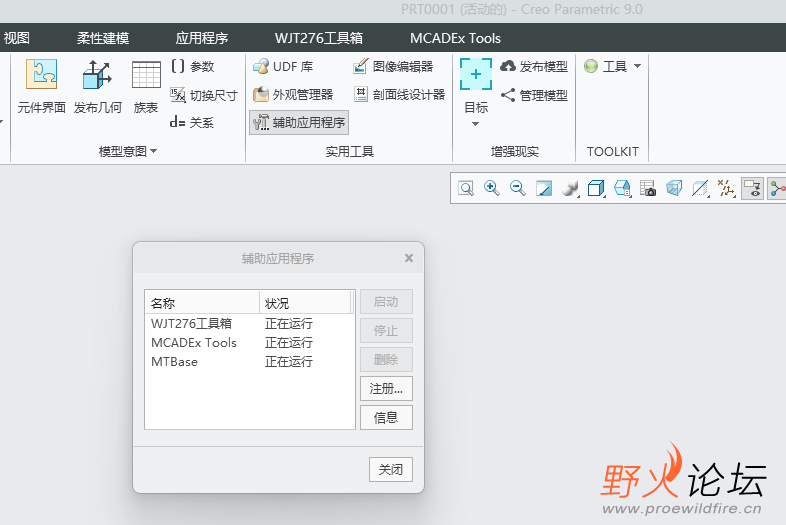The width and height of the screenshot is (786, 525).
Task: Click the 名称 column header
Action: pos(203,303)
